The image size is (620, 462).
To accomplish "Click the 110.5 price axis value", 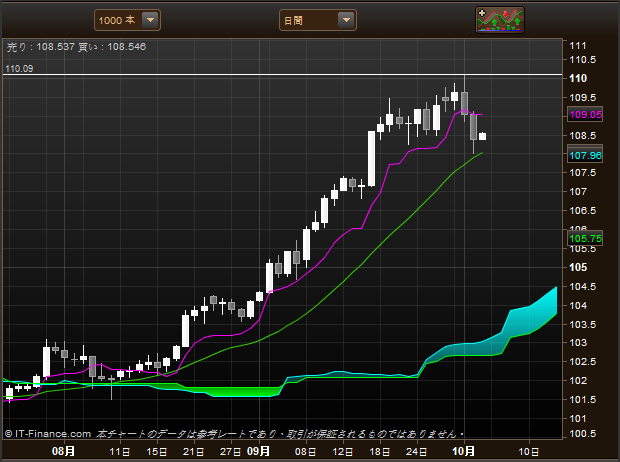I will click(x=582, y=60).
